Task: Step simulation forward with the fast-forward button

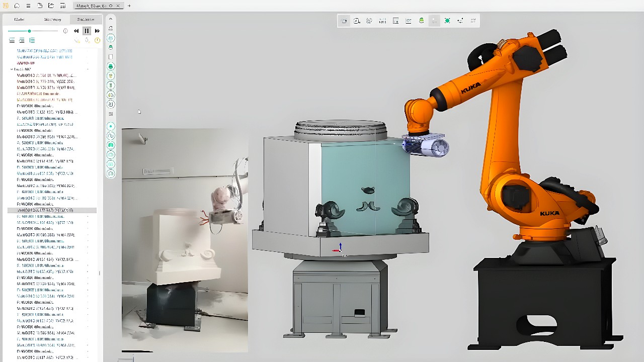Action: pyautogui.click(x=97, y=31)
